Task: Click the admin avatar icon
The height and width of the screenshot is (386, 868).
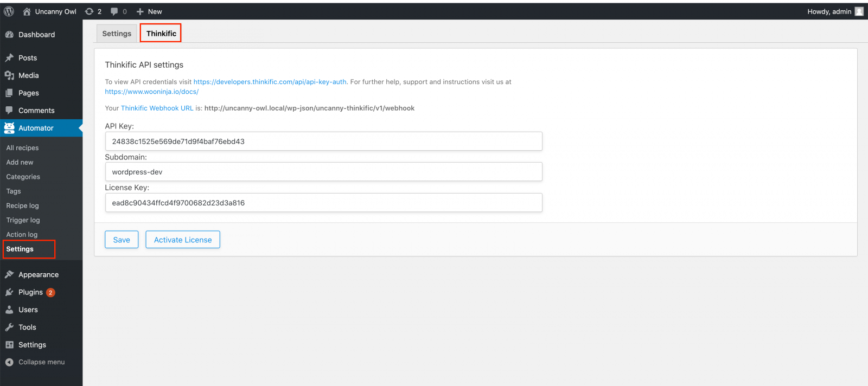Action: click(859, 11)
